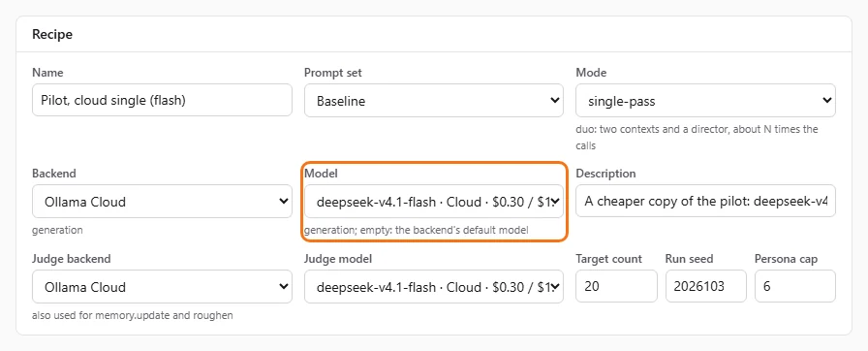Click the "Persona cap" label
Screen dimensions: 868x351
point(786,259)
